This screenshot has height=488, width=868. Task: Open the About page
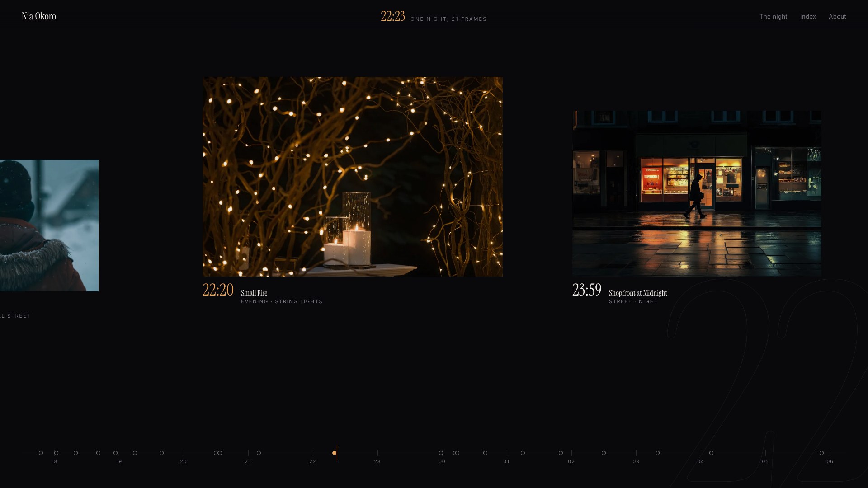pyautogui.click(x=837, y=17)
